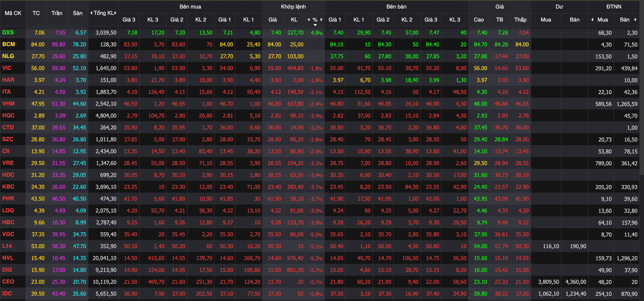Click L14 surplus buy value 116,10
Viewport: 644px width, 301px height.
[x=551, y=246]
